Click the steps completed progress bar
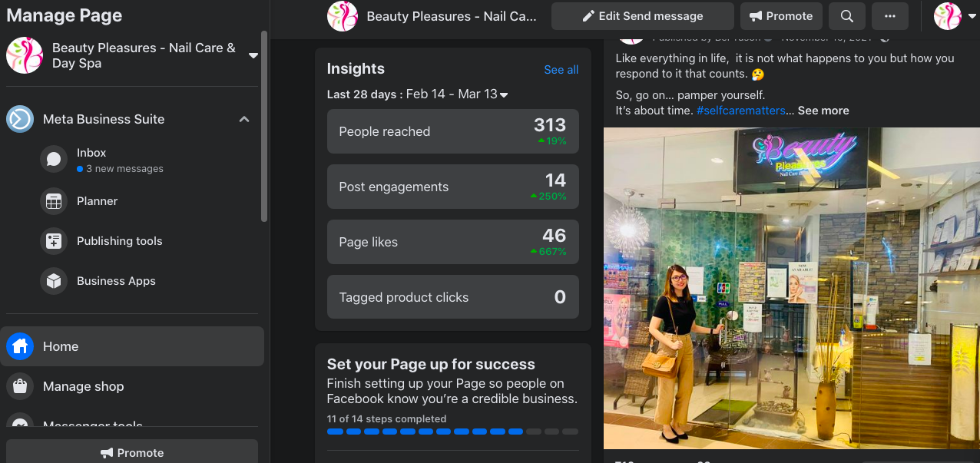Image resolution: width=980 pixels, height=463 pixels. (452, 432)
